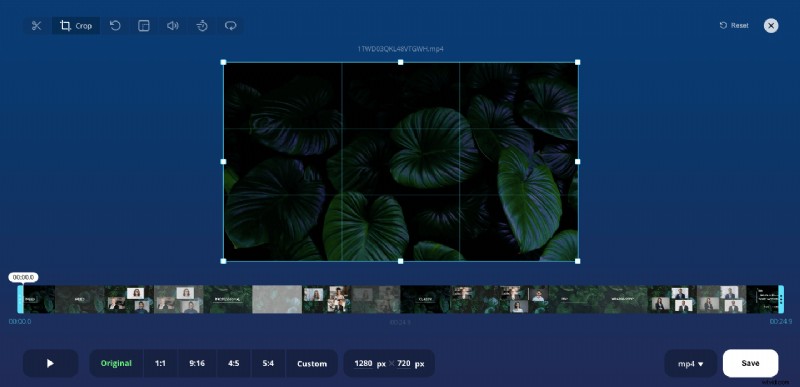Image resolution: width=800 pixels, height=387 pixels.
Task: Click the filename 1TWD03QKL48VTGWH.mp4
Action: (400, 49)
